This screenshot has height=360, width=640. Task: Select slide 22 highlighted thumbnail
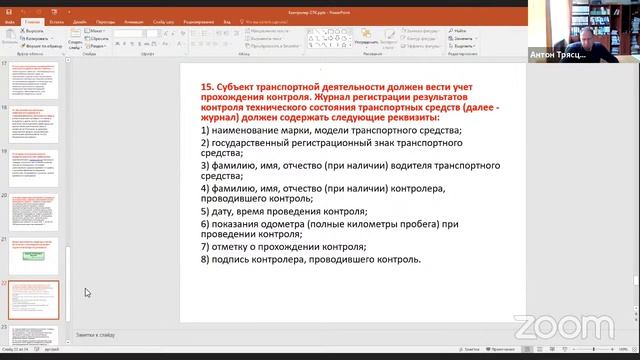[x=33, y=300]
